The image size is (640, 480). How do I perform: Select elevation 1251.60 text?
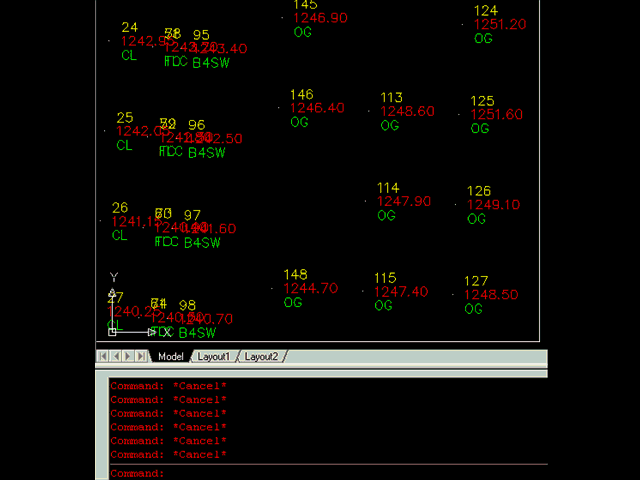496,115
